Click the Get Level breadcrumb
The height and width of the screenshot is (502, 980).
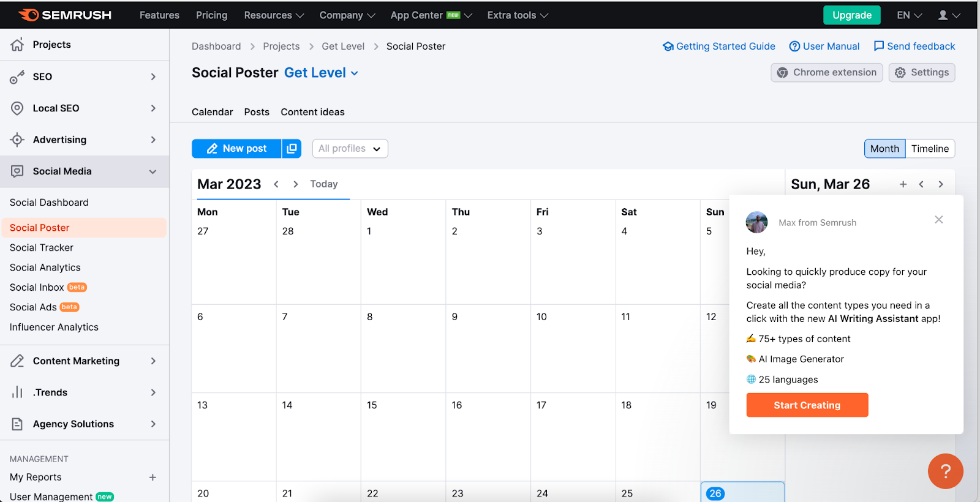pyautogui.click(x=343, y=47)
